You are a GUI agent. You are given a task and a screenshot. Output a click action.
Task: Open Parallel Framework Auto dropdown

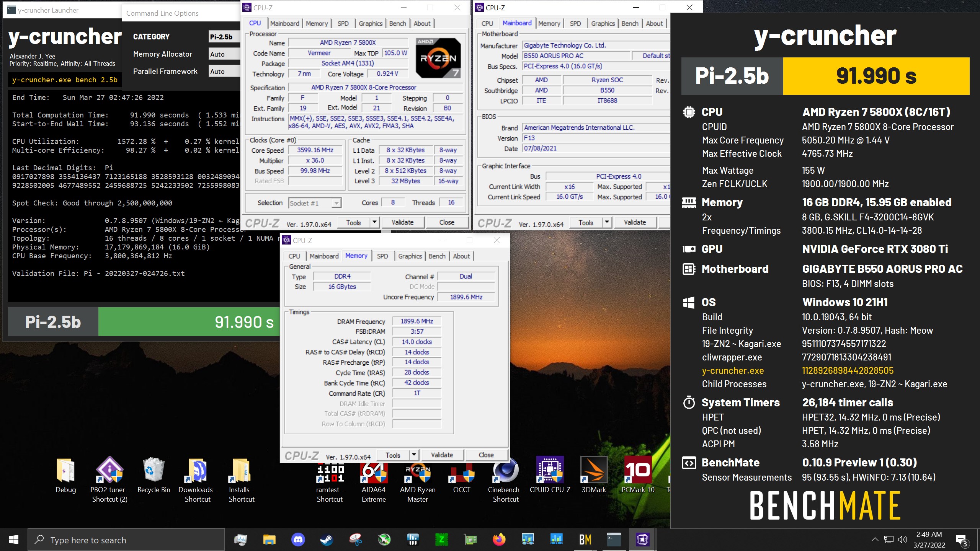click(224, 71)
